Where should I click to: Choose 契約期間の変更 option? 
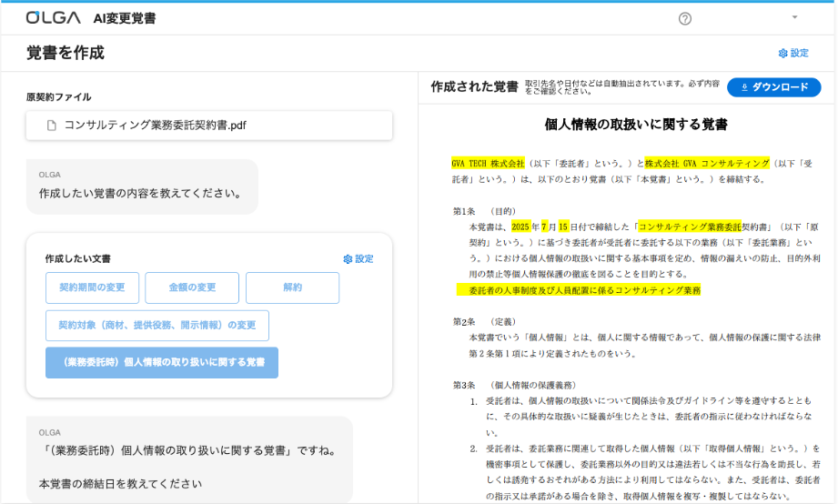click(92, 287)
